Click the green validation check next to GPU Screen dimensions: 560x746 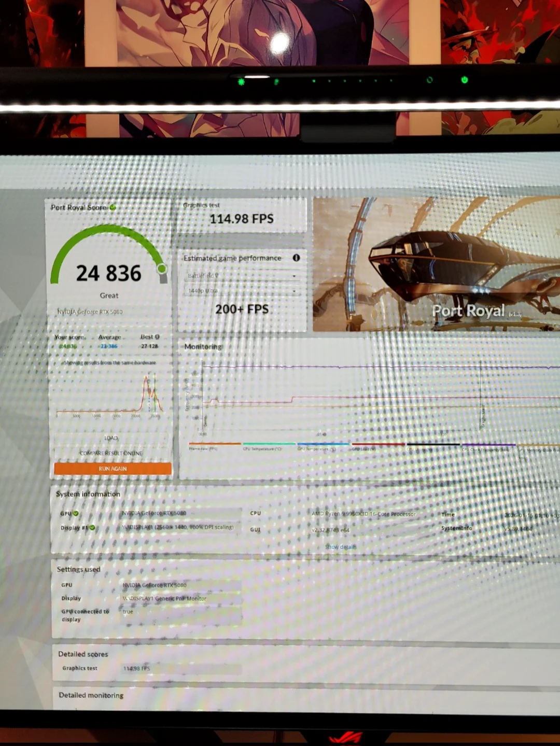point(76,513)
